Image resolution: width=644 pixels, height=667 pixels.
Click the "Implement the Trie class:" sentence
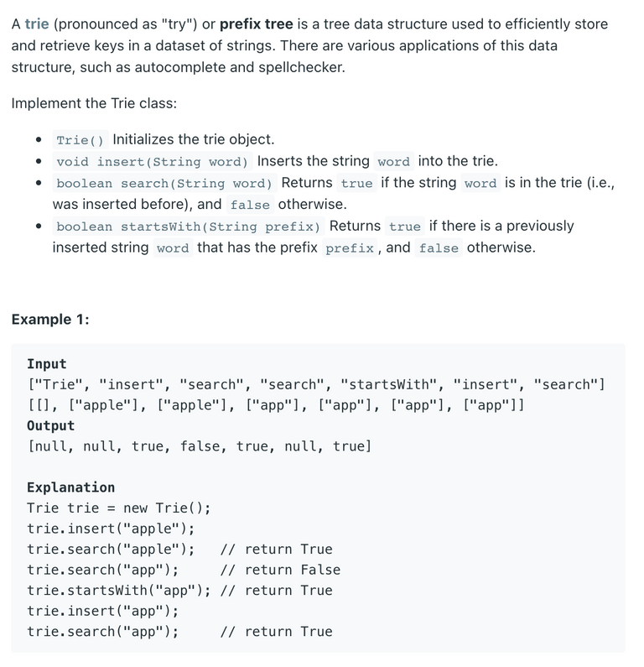coord(94,103)
